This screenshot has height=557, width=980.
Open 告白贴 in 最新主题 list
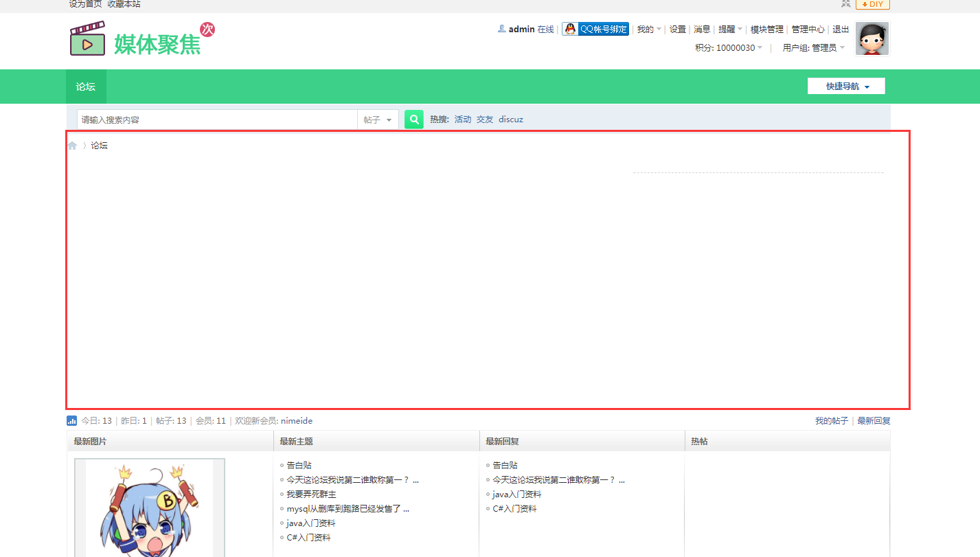pyautogui.click(x=299, y=466)
